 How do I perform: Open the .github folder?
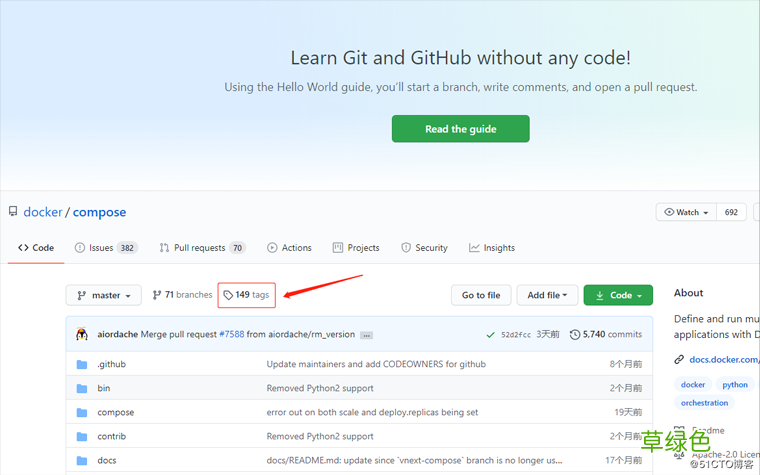pyautogui.click(x=111, y=364)
